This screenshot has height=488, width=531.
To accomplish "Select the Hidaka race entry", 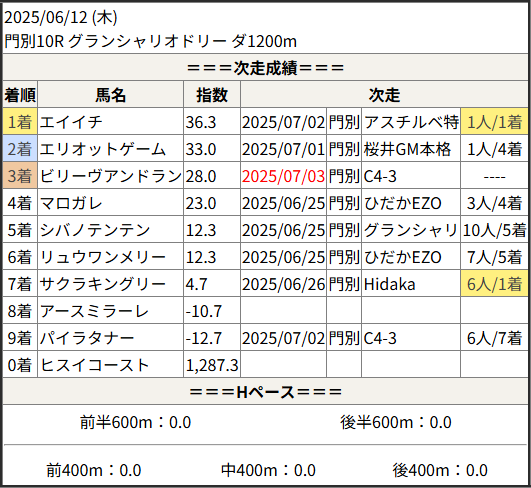I will click(x=389, y=284).
